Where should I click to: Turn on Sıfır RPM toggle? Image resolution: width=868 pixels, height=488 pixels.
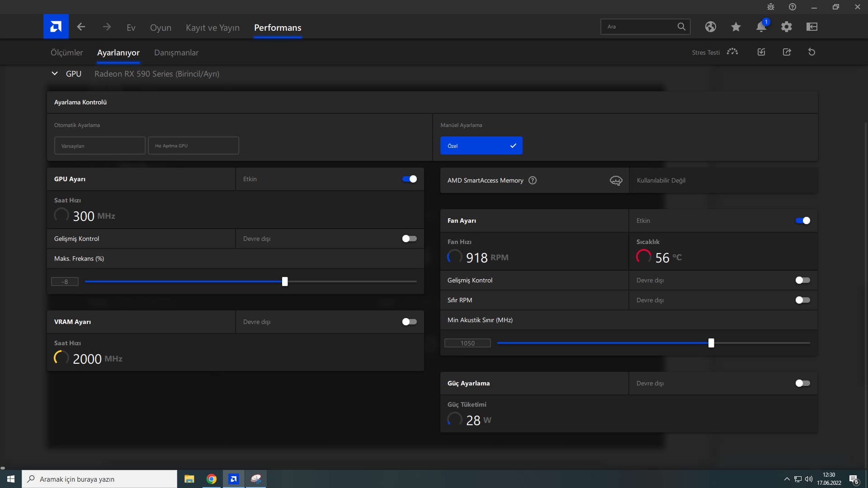802,300
